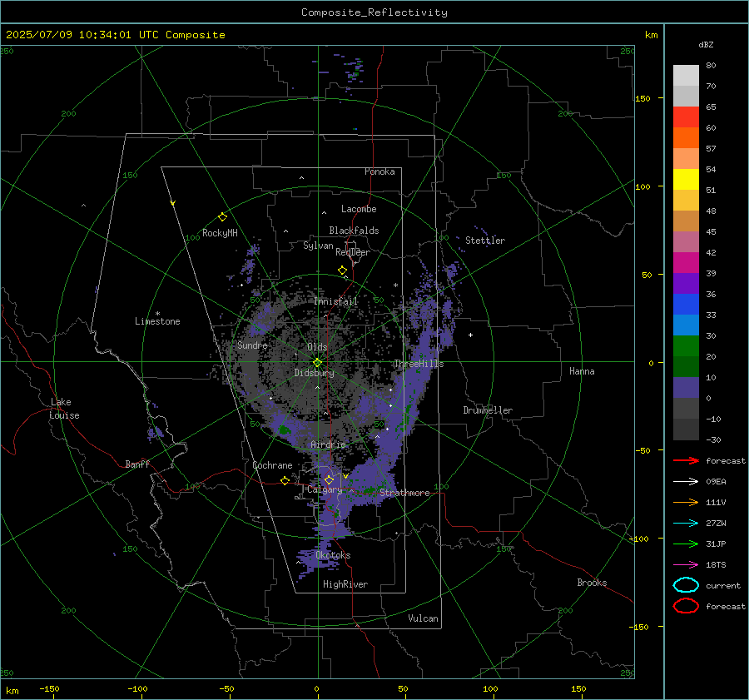Click the 27ZW legend label

click(716, 524)
